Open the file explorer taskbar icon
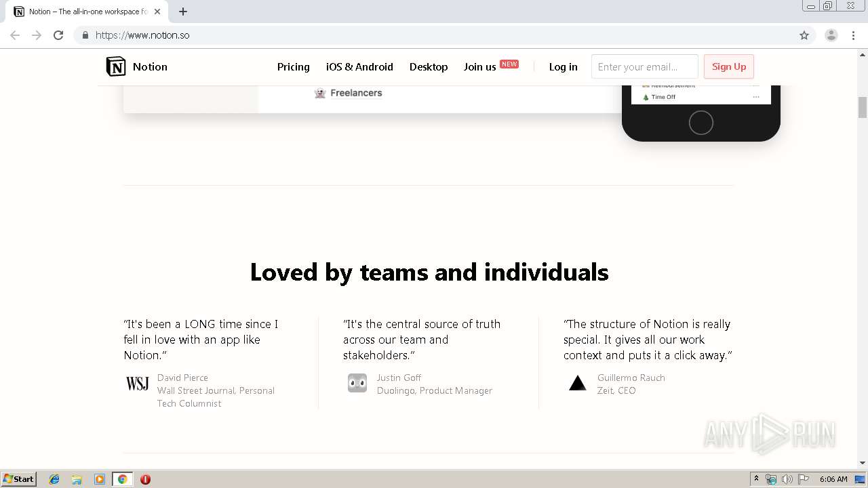Viewport: 868px width, 488px height. click(x=77, y=479)
